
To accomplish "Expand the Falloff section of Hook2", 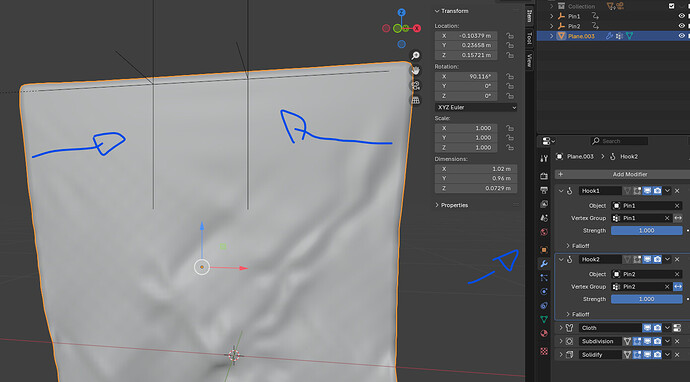I will (568, 314).
